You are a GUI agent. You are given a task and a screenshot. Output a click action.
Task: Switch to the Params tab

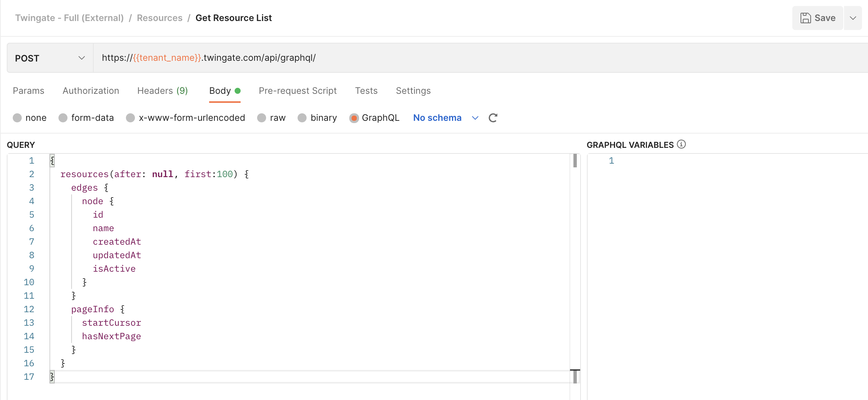28,91
